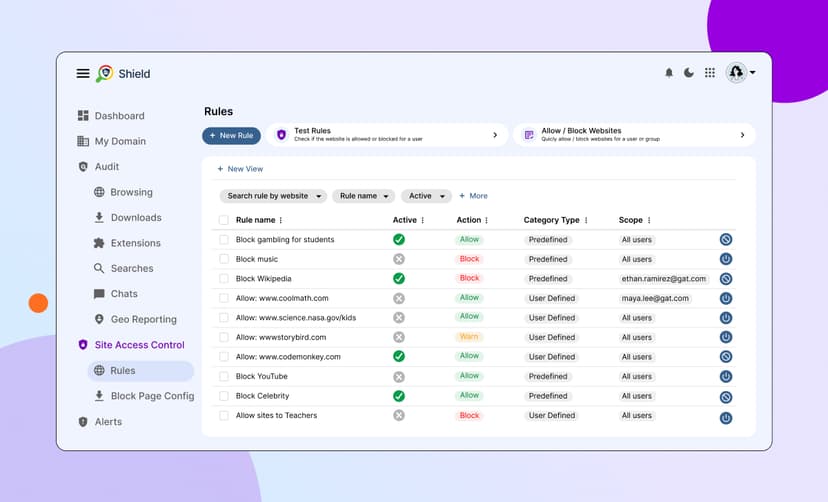828x502 pixels.
Task: Tick the select-all rules checkbox
Action: [224, 220]
